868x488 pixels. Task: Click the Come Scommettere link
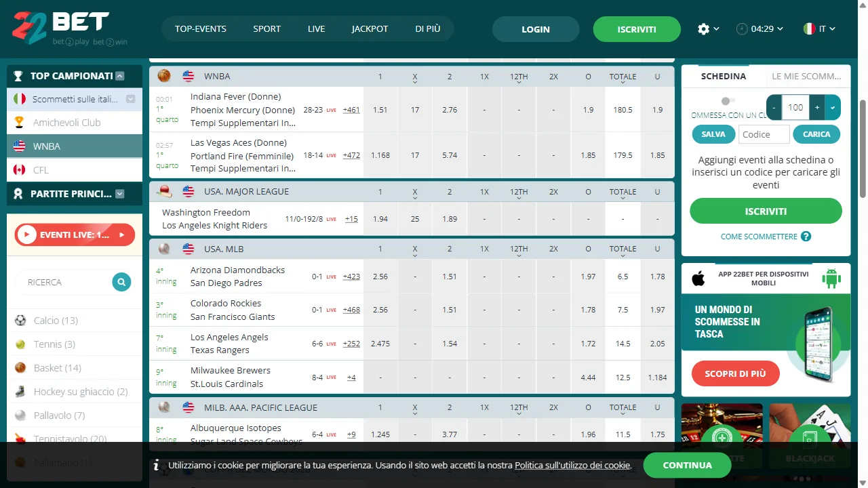coord(759,237)
